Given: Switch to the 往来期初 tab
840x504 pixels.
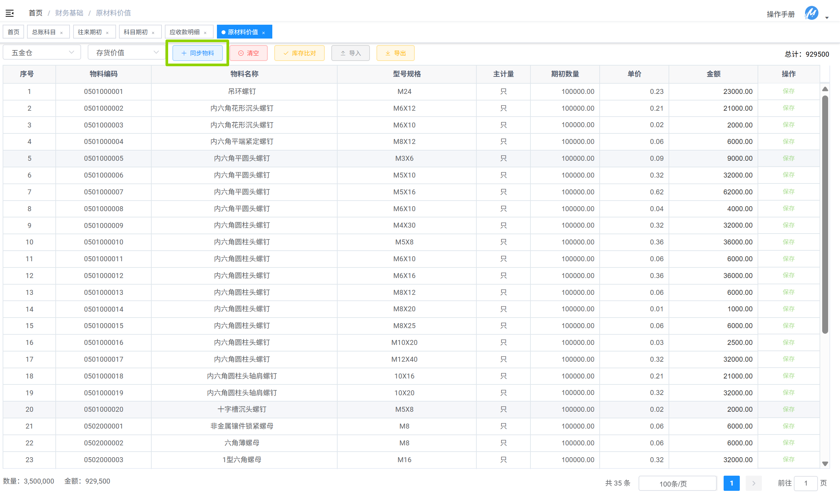Looking at the screenshot, I should 90,32.
